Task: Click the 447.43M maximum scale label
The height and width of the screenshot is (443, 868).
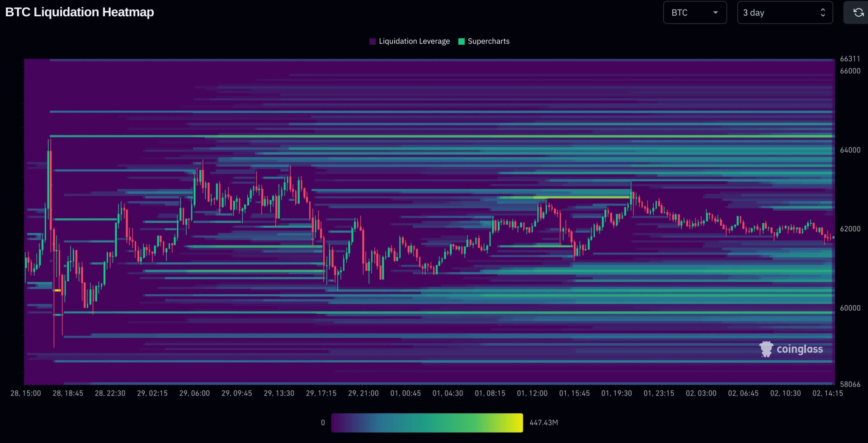Action: coord(544,423)
